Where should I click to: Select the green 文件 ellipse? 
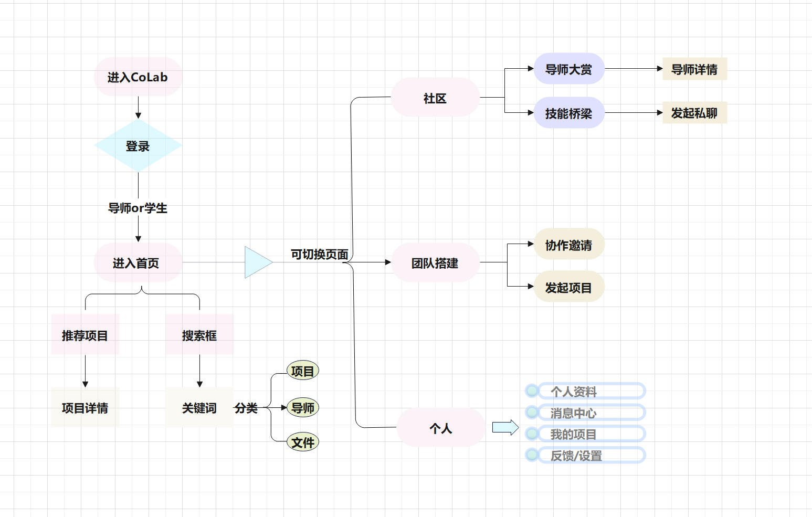303,442
